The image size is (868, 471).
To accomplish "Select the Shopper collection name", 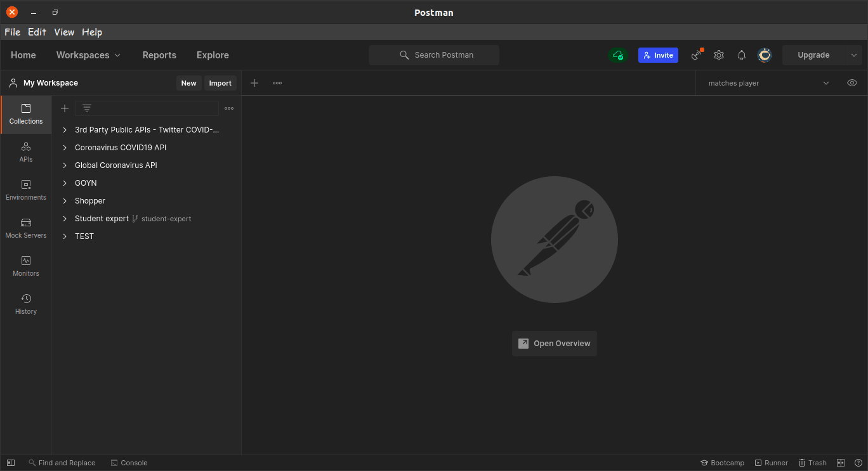I will (90, 201).
